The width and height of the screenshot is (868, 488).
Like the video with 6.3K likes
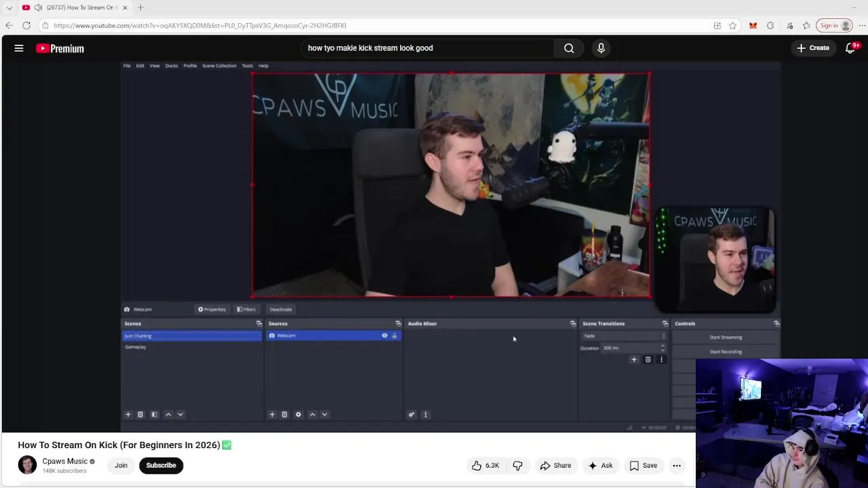(486, 466)
